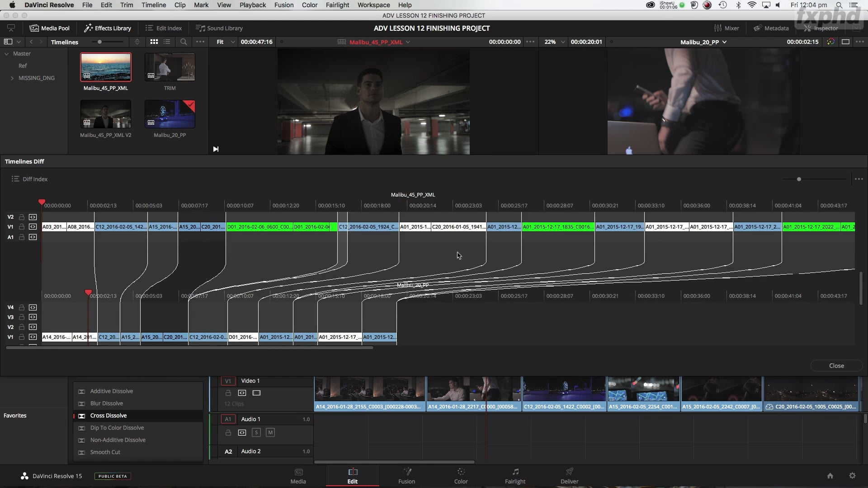The width and height of the screenshot is (868, 488).
Task: Show the Metadata panel
Action: pos(771,28)
